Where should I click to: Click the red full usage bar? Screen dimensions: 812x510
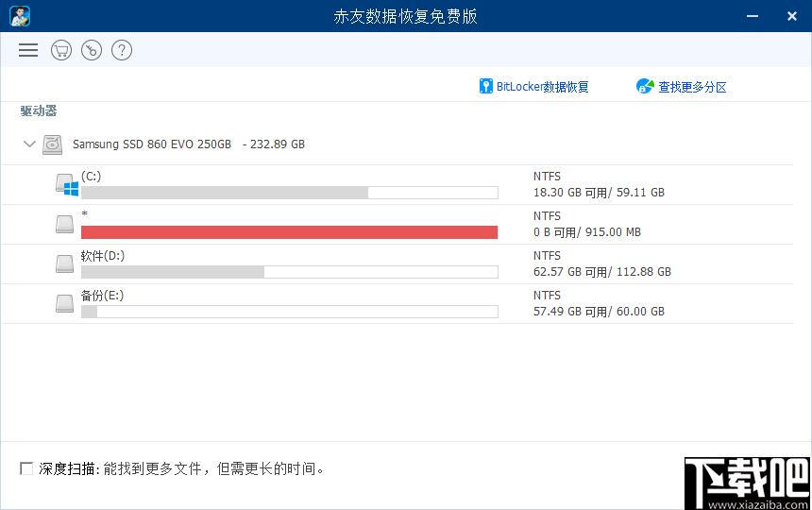[x=290, y=232]
